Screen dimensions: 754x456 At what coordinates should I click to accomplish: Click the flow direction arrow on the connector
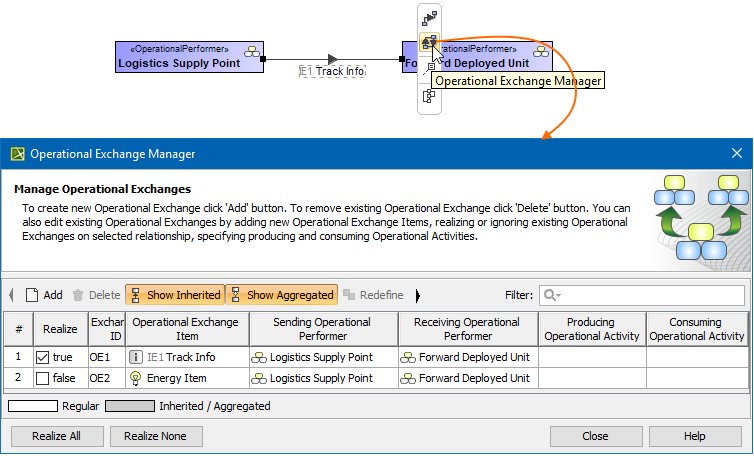pos(333,59)
